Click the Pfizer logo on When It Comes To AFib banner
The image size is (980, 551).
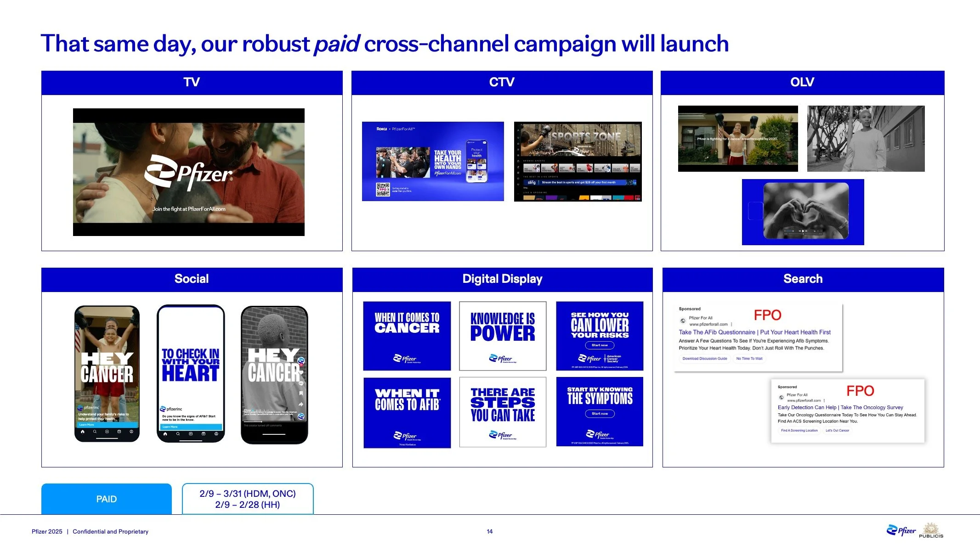click(x=407, y=436)
